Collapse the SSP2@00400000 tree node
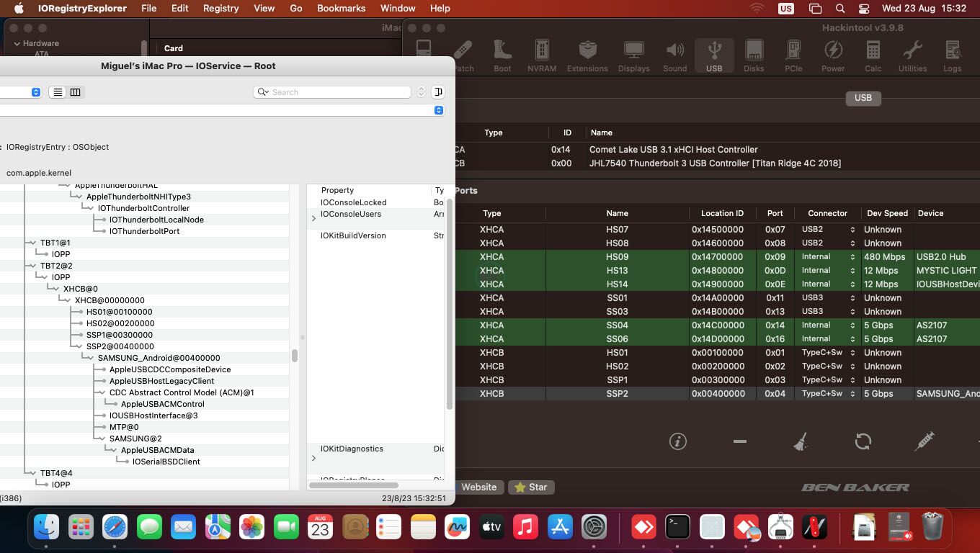 pyautogui.click(x=79, y=346)
